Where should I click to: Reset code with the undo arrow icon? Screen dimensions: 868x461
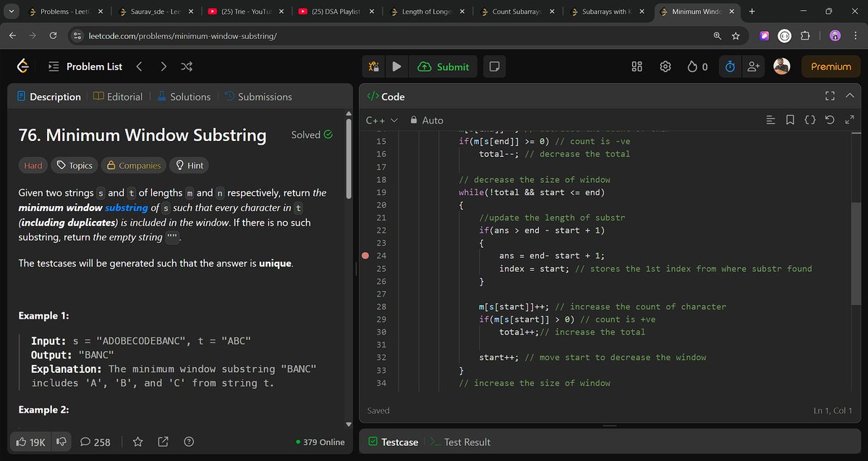[x=830, y=120]
